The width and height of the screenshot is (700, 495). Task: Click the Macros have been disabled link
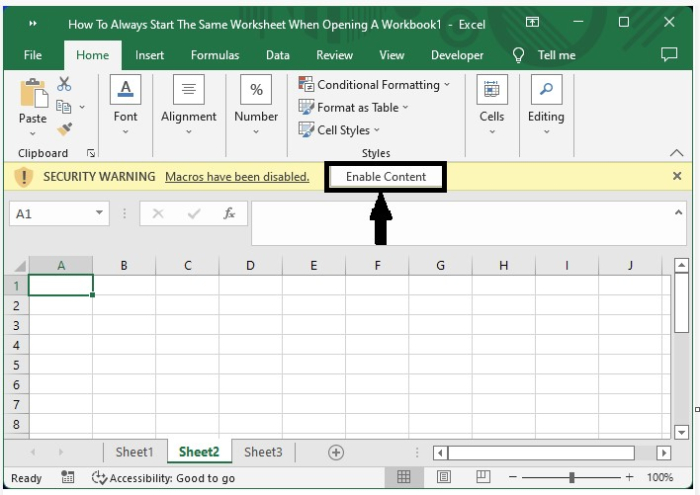click(237, 177)
